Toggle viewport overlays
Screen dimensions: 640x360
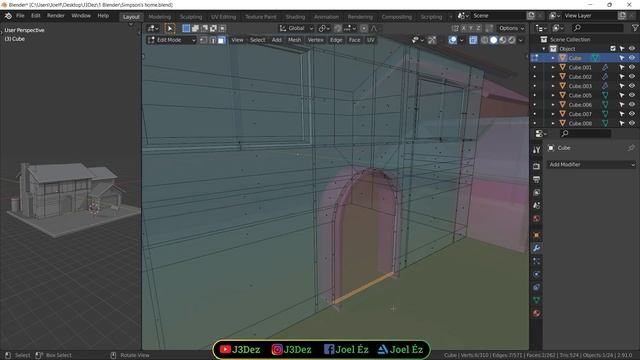(453, 40)
